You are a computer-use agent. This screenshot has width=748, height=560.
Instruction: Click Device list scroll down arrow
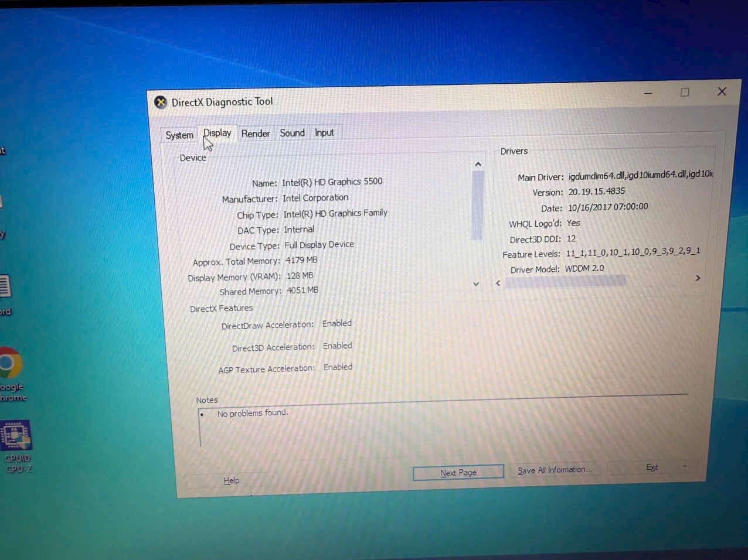pos(476,284)
